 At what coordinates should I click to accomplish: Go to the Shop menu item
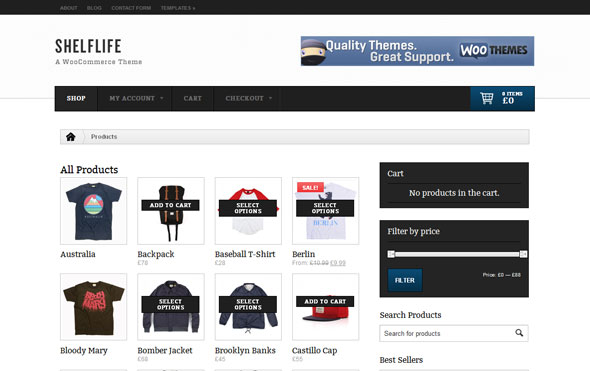76,98
